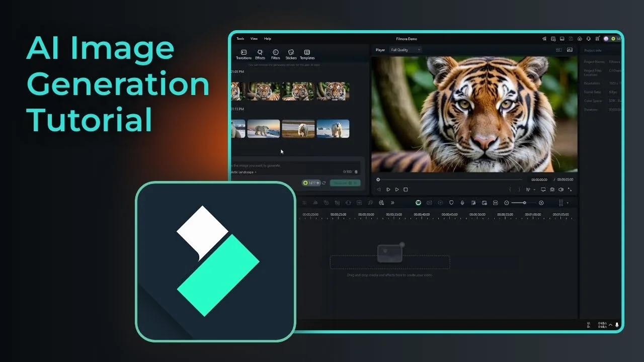Open the Stickers tab
This screenshot has height=362, width=644.
pyautogui.click(x=291, y=55)
